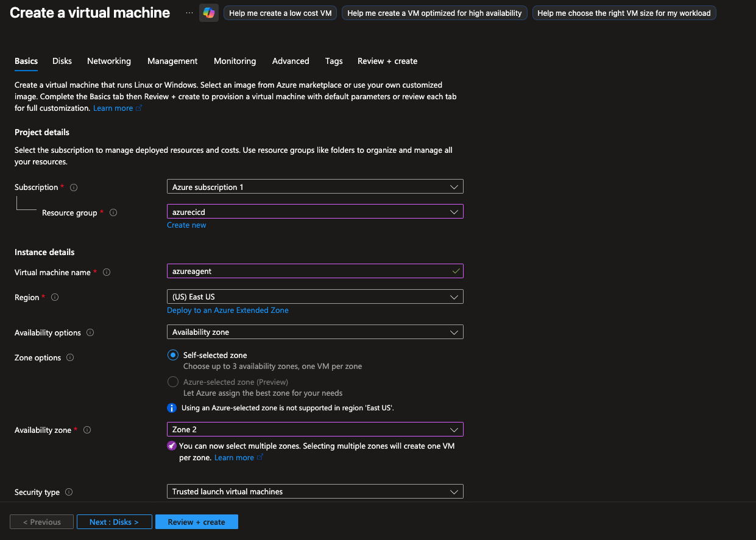Click the Region info icon
The width and height of the screenshot is (756, 540).
pos(55,298)
